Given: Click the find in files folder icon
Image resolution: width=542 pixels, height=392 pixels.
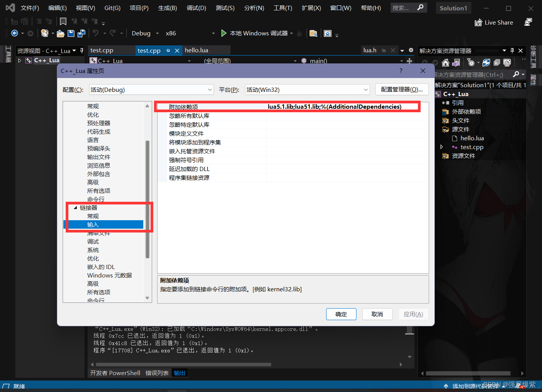Looking at the screenshot, I should [x=313, y=33].
